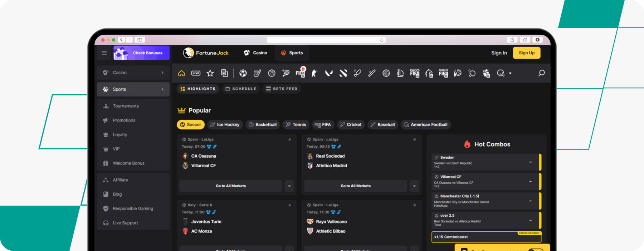Switch to the Schedule tab

[x=241, y=89]
